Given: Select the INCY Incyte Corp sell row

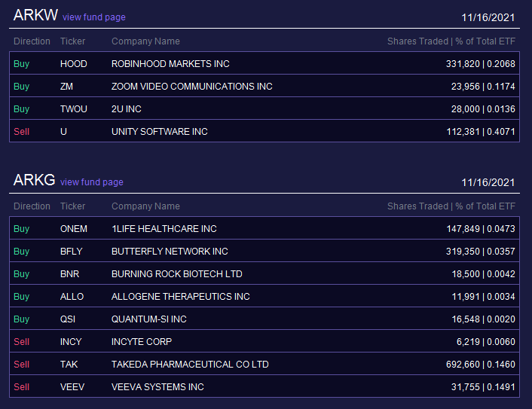Looking at the screenshot, I should [x=264, y=341].
